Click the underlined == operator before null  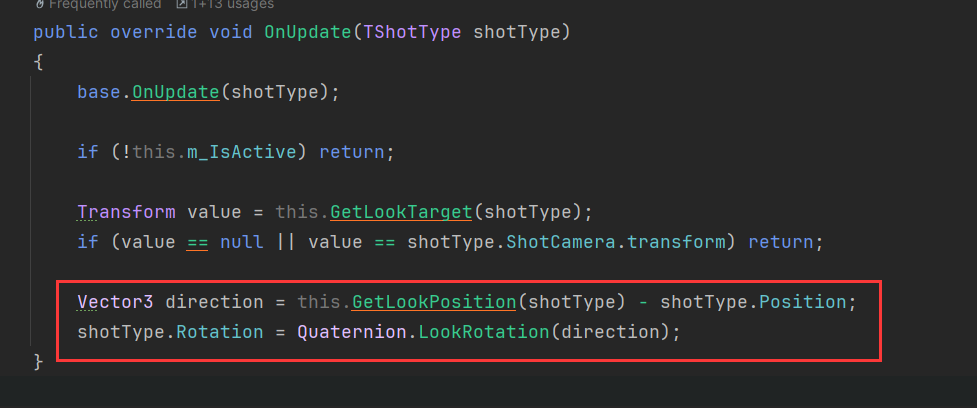pyautogui.click(x=198, y=242)
